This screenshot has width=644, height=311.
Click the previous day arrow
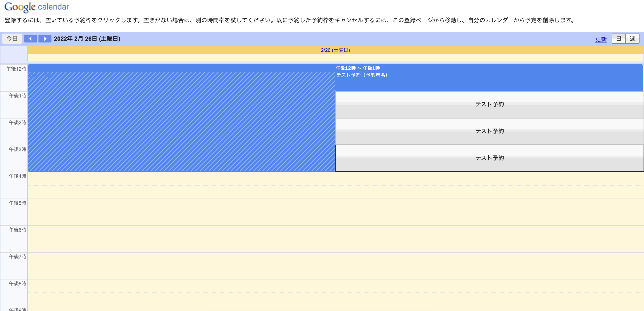(30, 38)
